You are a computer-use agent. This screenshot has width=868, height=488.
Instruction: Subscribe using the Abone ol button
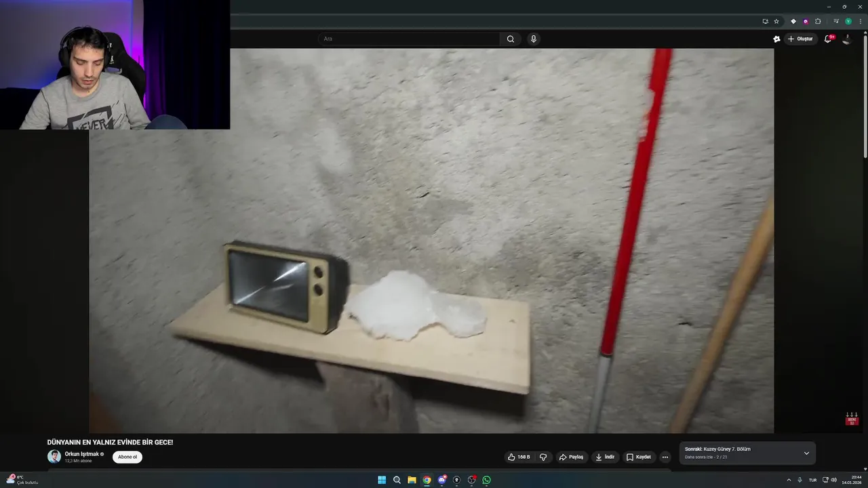click(127, 457)
